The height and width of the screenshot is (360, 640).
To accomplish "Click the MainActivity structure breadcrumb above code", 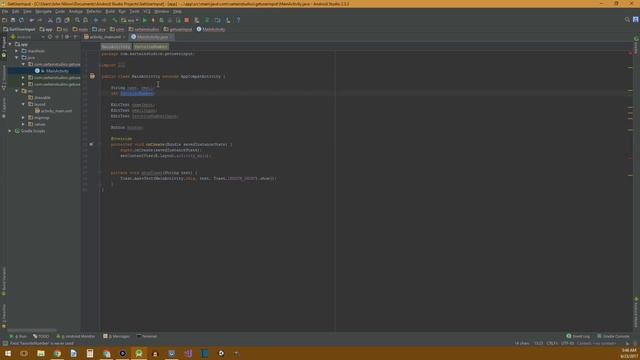I will 116,47.
